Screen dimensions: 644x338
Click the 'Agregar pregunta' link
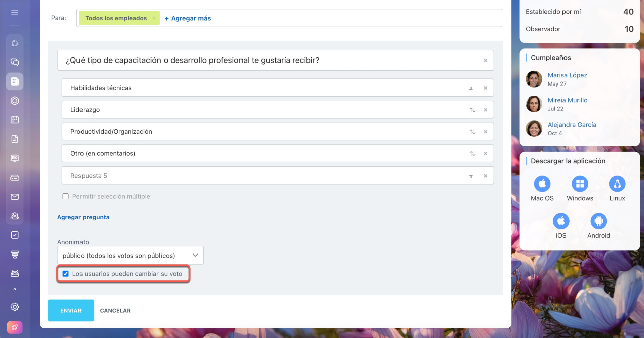(x=83, y=217)
